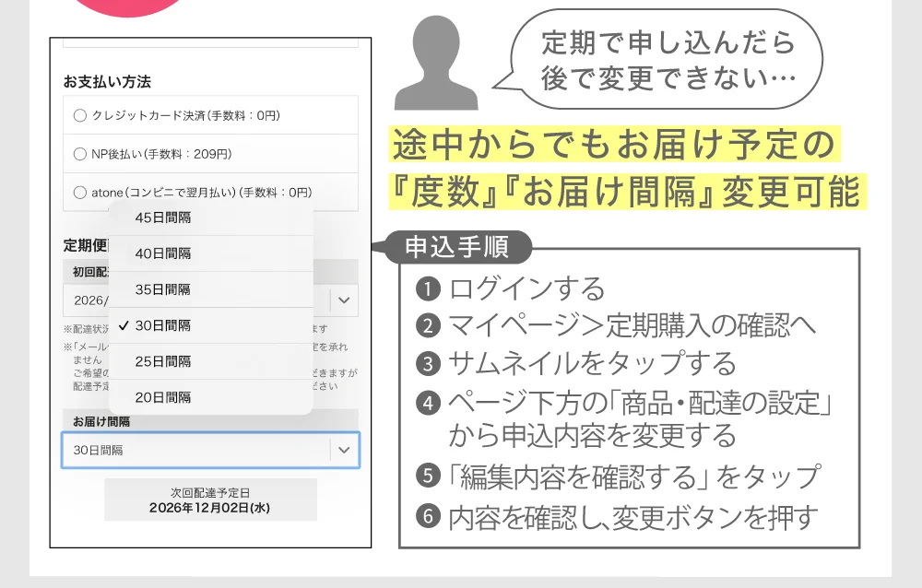Click step 1 text ログインする
Image resolution: width=922 pixels, height=588 pixels.
click(526, 288)
